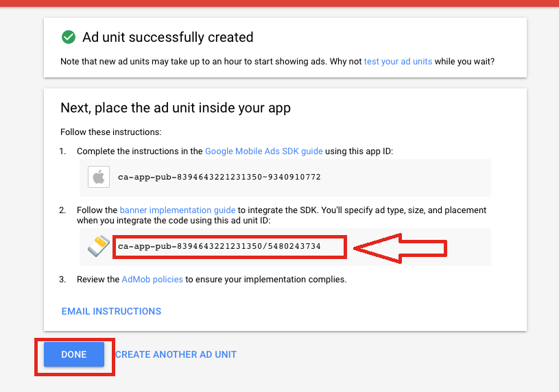Click the blue DONE button
The height and width of the screenshot is (392, 559).
pyautogui.click(x=74, y=354)
